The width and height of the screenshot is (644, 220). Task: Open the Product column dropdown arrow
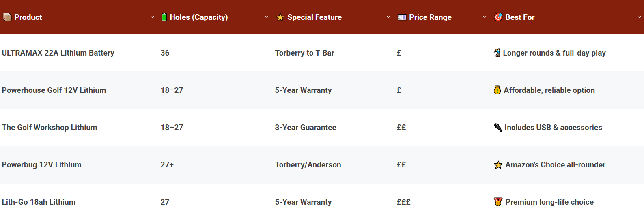click(152, 17)
